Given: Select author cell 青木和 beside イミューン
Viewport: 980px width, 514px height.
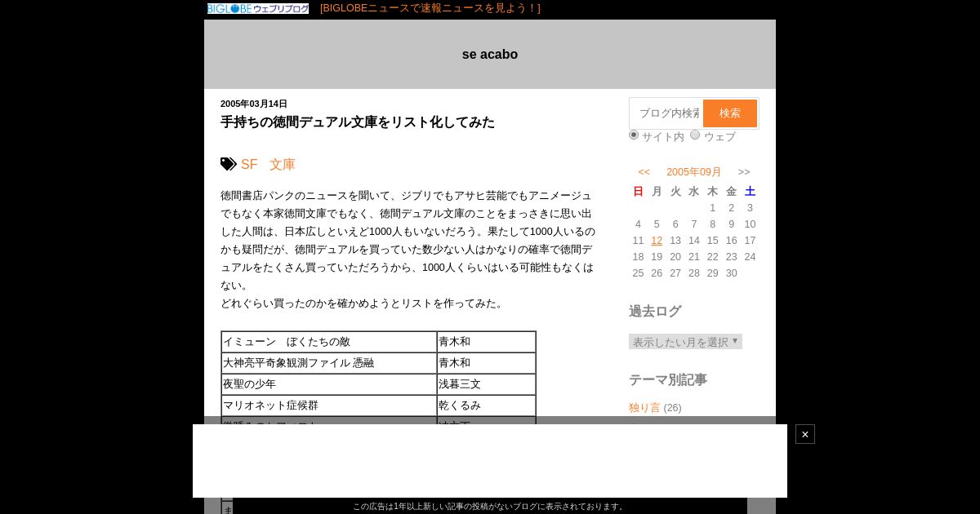Looking at the screenshot, I should [x=487, y=342].
